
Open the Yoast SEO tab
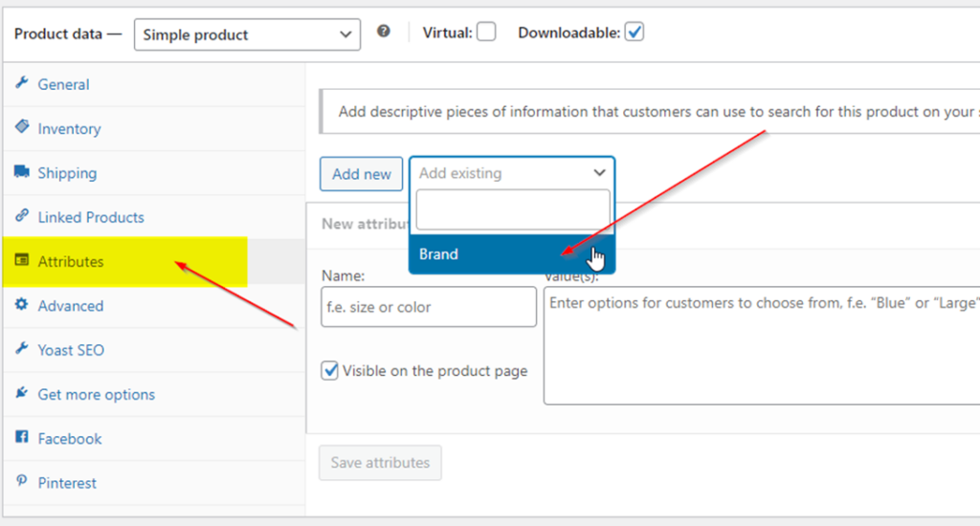[154, 350]
